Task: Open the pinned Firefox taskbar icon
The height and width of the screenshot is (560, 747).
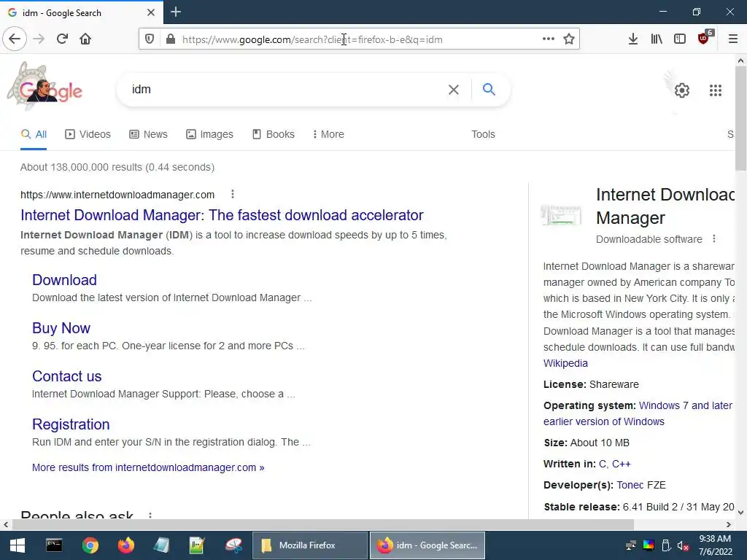Action: point(125,545)
